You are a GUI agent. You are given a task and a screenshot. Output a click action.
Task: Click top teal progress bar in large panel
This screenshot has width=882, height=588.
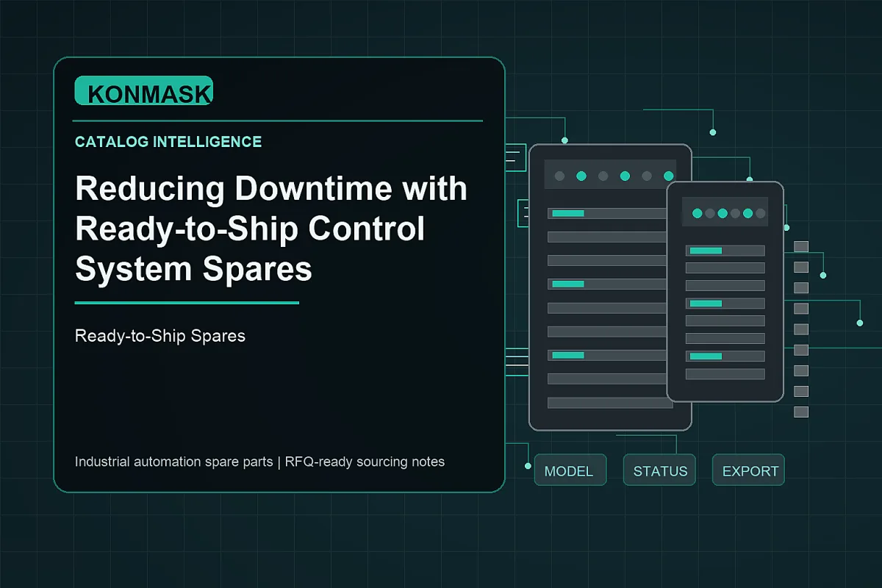pos(568,213)
